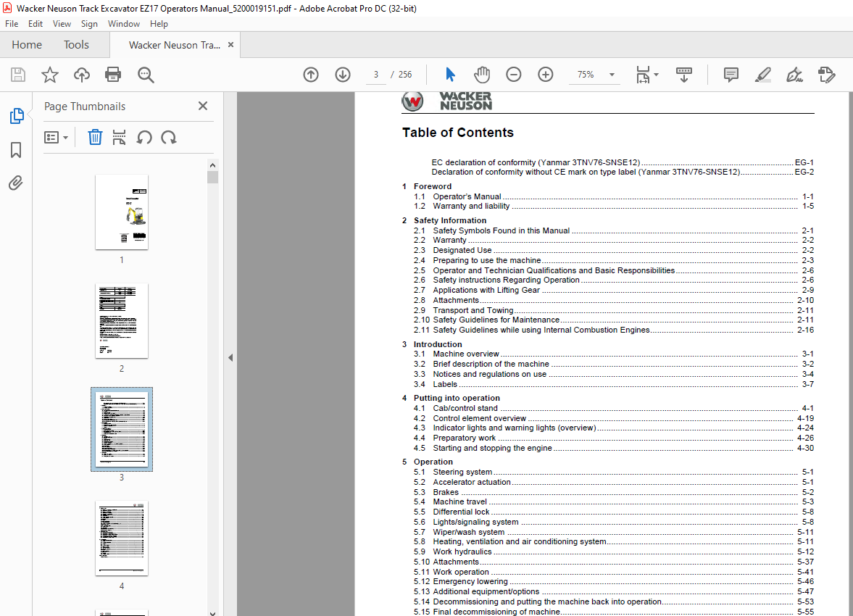Open the Edit menu
This screenshot has height=616, width=853.
(36, 24)
